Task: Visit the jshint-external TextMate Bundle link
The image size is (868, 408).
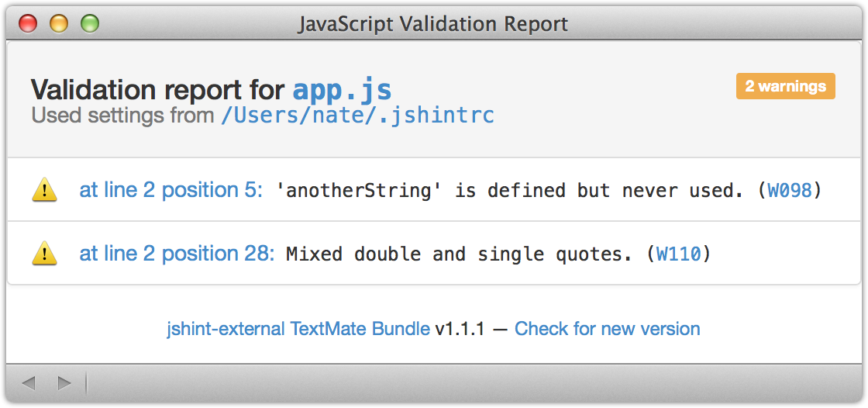Action: pos(298,329)
